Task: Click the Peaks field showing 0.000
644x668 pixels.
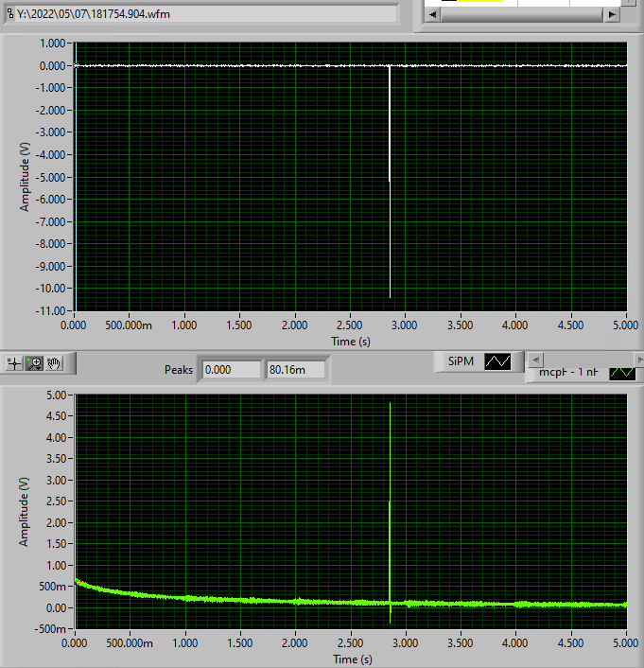Action: (x=232, y=369)
